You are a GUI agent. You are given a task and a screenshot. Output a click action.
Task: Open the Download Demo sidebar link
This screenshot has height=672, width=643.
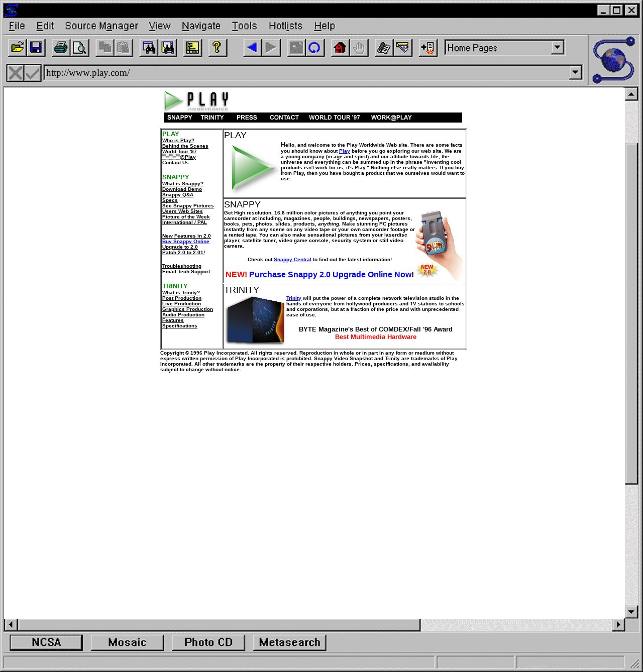click(182, 189)
